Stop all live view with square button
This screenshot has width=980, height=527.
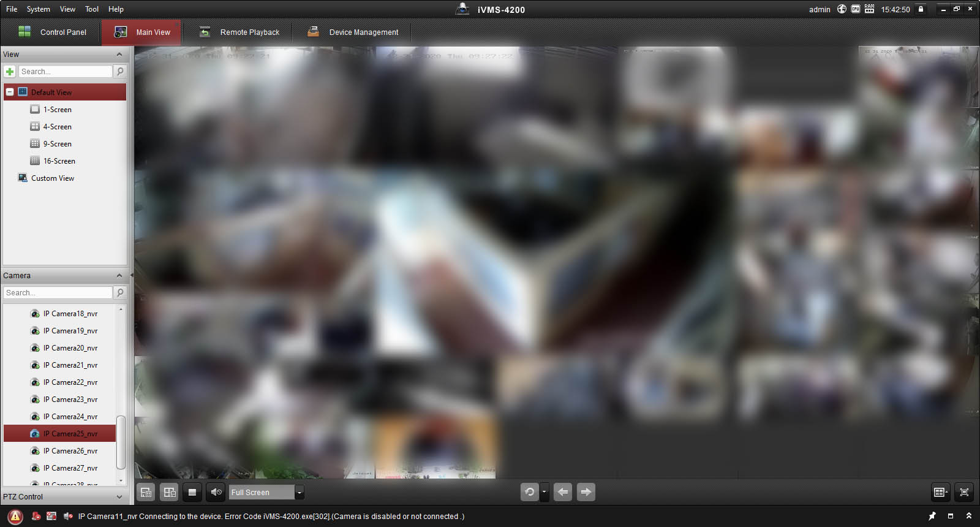[x=192, y=492]
